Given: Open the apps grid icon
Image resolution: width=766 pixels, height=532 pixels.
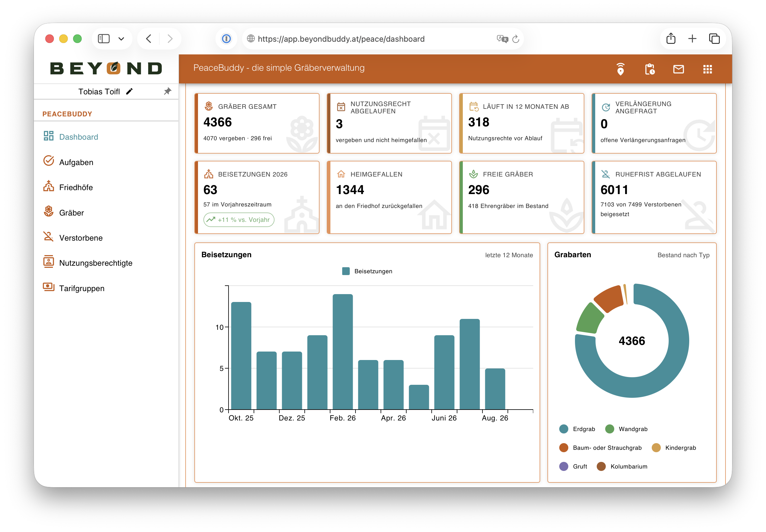Looking at the screenshot, I should click(707, 69).
